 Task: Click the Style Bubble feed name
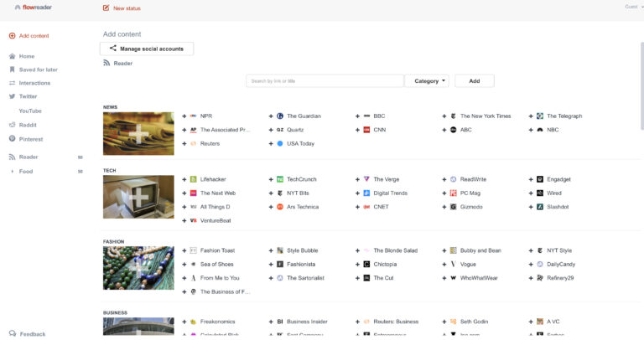tap(302, 250)
